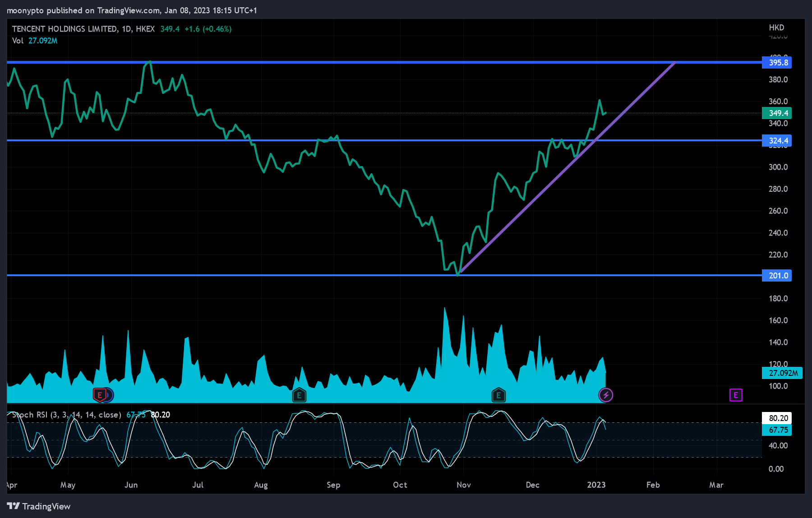Screen dimensions: 812x518
Task: Click the 2023 label on time axis
Action: [x=596, y=485]
